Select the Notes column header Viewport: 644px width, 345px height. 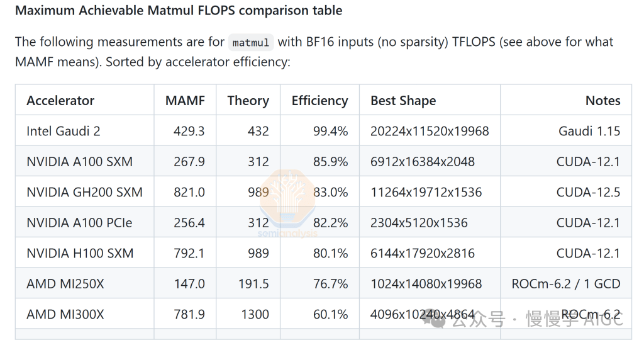(x=602, y=101)
